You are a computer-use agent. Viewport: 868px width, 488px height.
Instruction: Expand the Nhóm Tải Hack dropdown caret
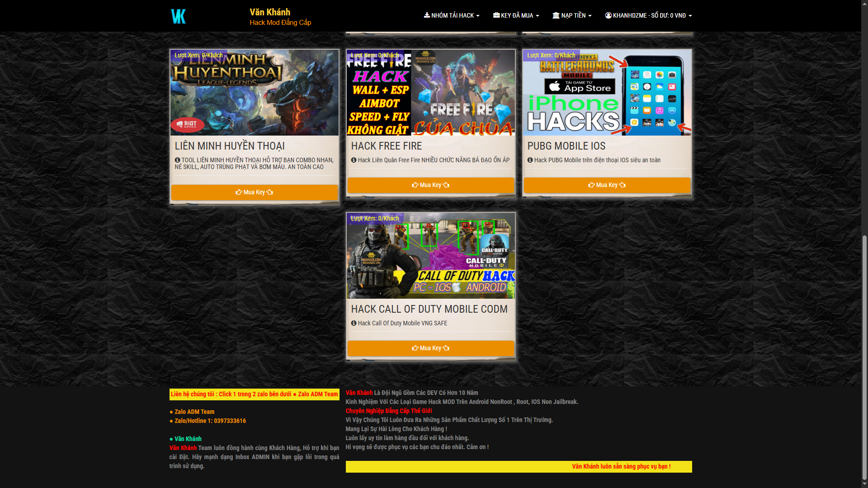478,16
